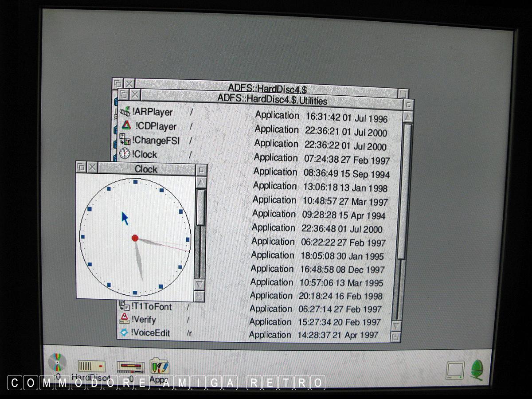Open the green acorn Task Manager icon
Viewport: 532px width, 399px height.
coord(477,369)
